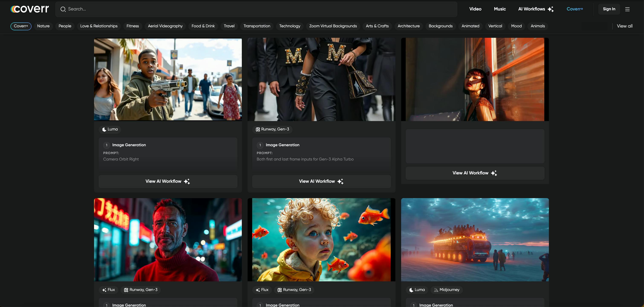Click the Midjourney tag under the desert truck video
The height and width of the screenshot is (307, 644).
coord(447,290)
